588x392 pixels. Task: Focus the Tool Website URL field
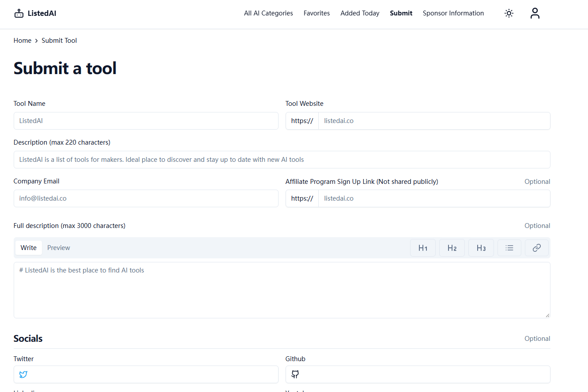click(x=434, y=121)
